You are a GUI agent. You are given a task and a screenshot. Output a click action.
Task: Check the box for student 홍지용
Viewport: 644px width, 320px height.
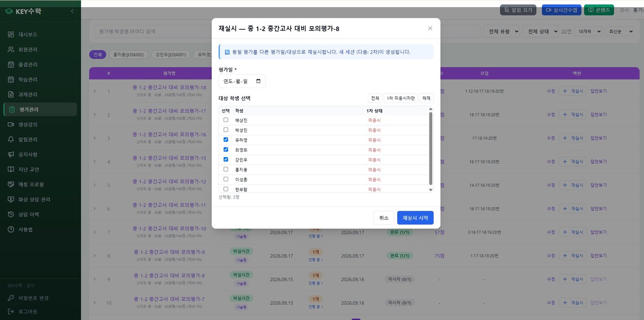tap(226, 169)
